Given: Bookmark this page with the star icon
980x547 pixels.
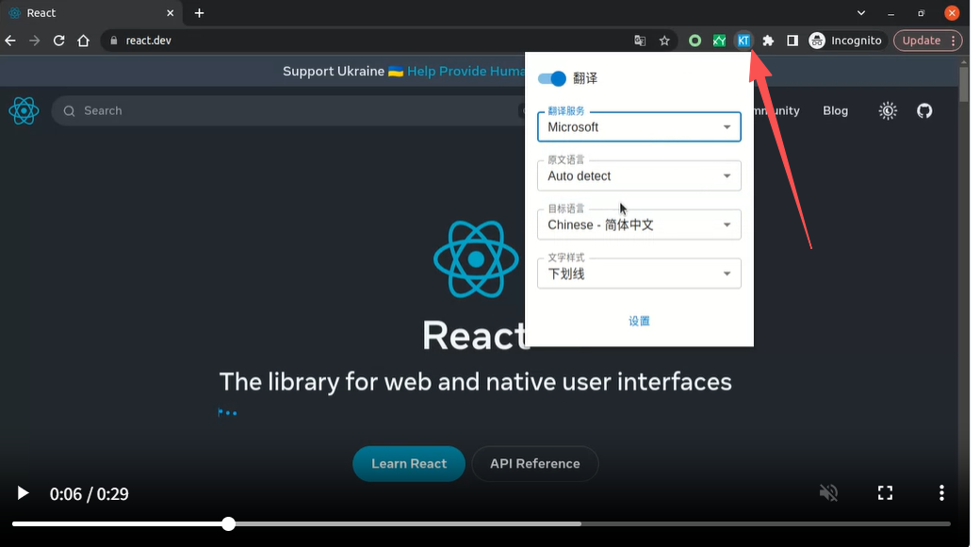Looking at the screenshot, I should point(664,41).
